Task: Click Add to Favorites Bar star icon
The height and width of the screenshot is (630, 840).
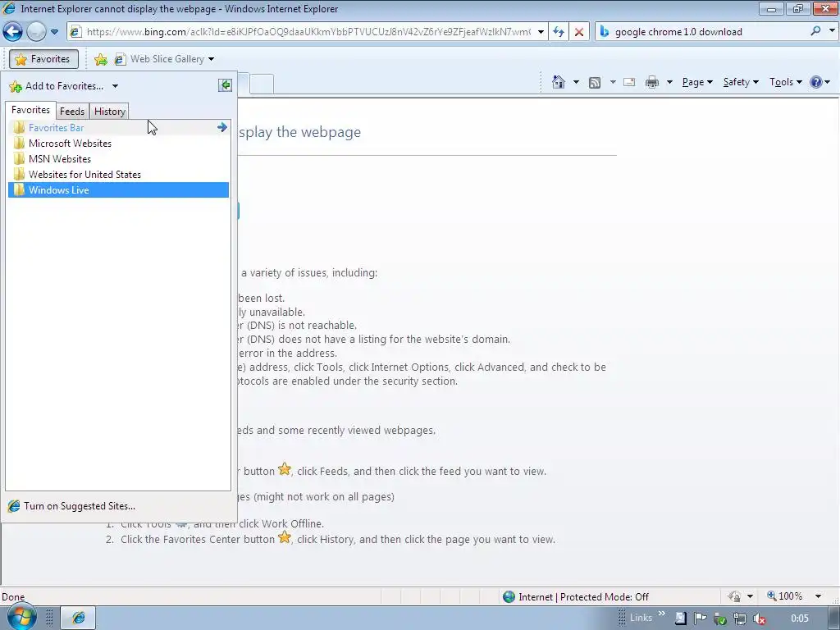Action: (x=101, y=59)
